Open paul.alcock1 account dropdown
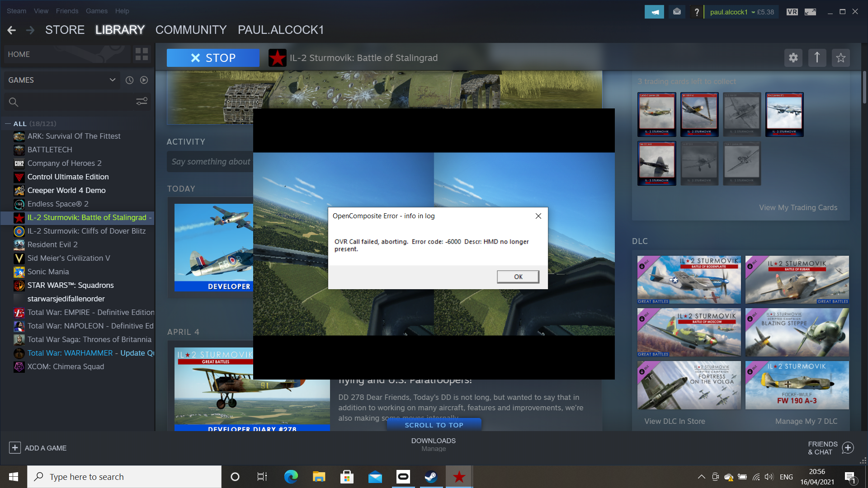This screenshot has height=488, width=868. point(741,12)
